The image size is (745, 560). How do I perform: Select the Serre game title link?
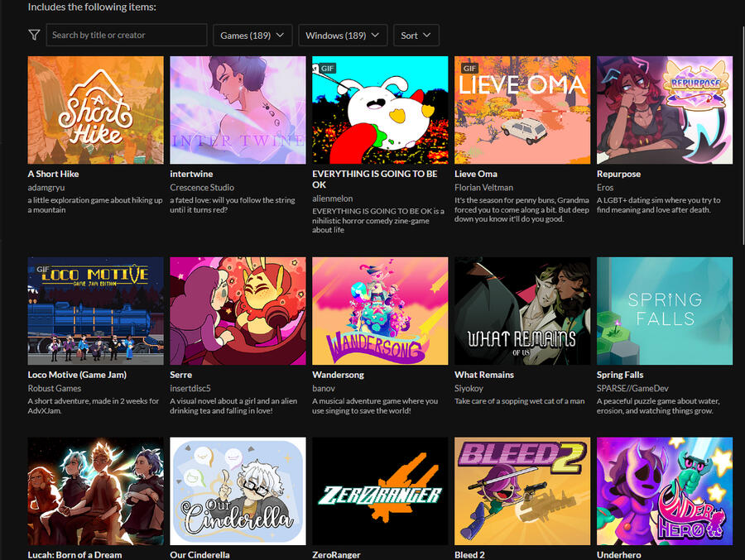point(180,375)
